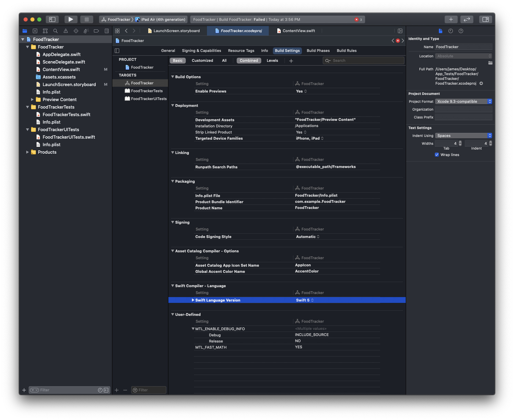Screen dimensions: 514x420
Task: Open the Build Phases tab
Action: pyautogui.click(x=318, y=51)
